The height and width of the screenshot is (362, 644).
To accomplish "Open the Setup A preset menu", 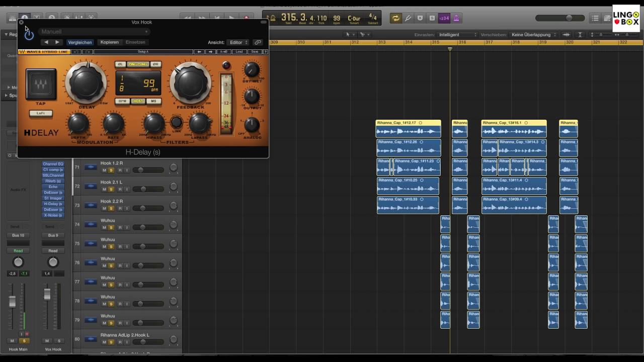I will (143, 52).
